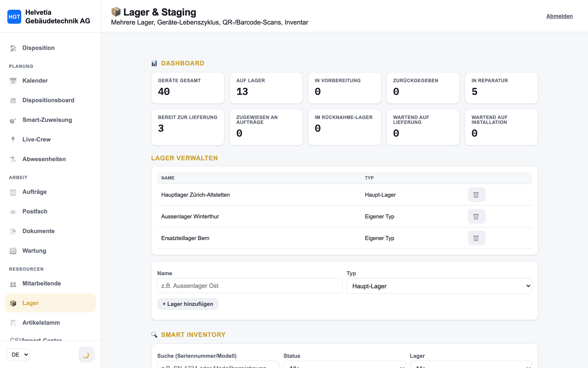Click the Abmelden link
The image size is (588, 368).
click(x=559, y=16)
